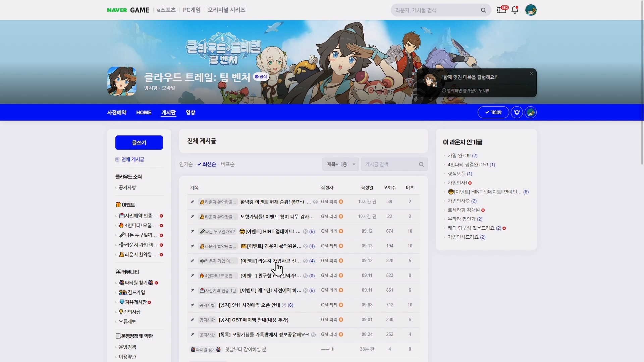Open the 제목+내용 search scope dropdown

(340, 164)
